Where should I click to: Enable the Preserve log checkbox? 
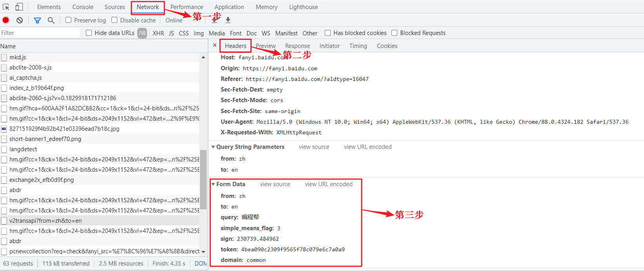click(x=69, y=20)
